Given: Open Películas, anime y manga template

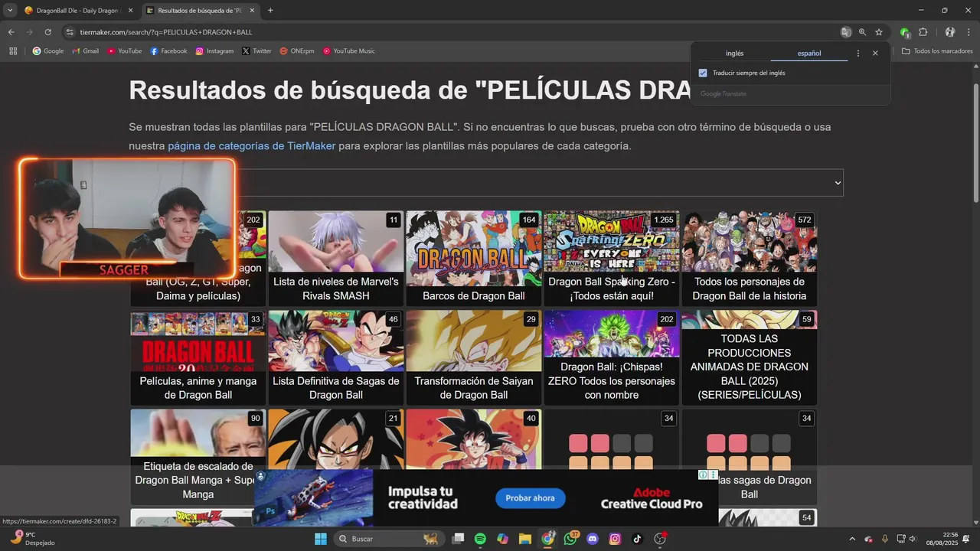Looking at the screenshot, I should click(198, 357).
